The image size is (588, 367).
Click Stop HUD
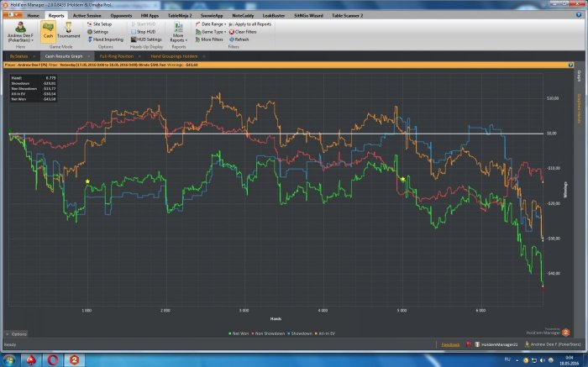coord(145,32)
